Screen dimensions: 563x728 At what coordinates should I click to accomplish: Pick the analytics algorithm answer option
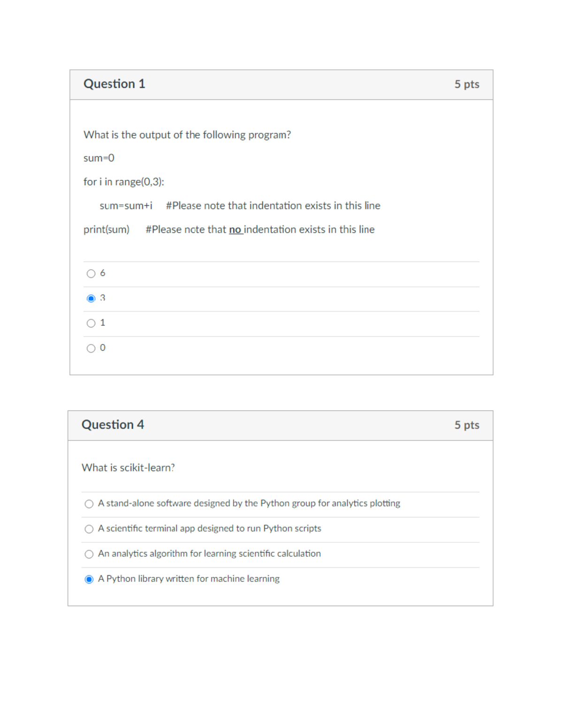(x=89, y=555)
